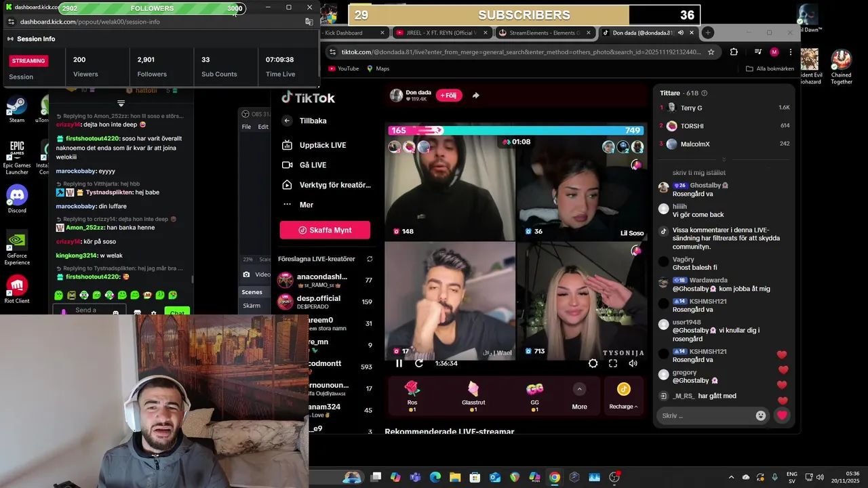Open the Edit menu in OBS
The width and height of the screenshot is (868, 488).
tap(263, 127)
